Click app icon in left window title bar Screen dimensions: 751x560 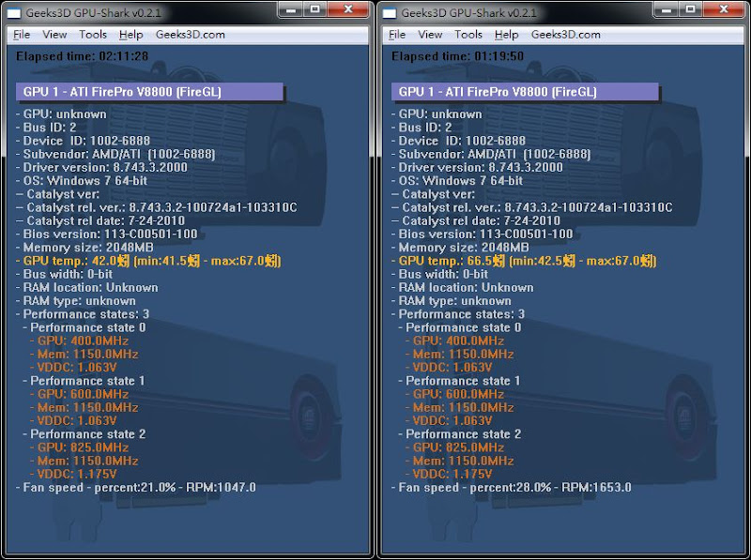click(14, 13)
